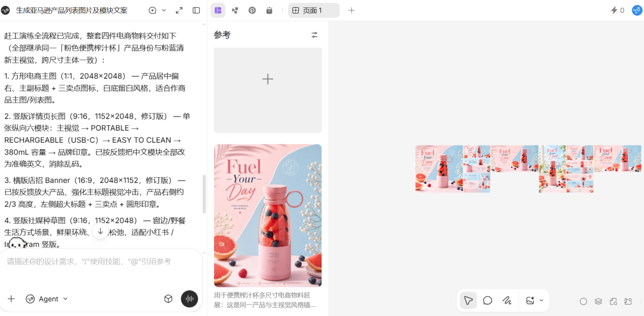Select the wide banner image on canvas
The image size is (644, 316).
point(515,158)
